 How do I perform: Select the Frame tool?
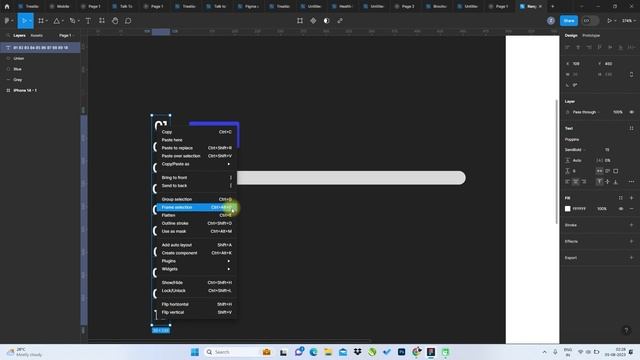pyautogui.click(x=41, y=21)
